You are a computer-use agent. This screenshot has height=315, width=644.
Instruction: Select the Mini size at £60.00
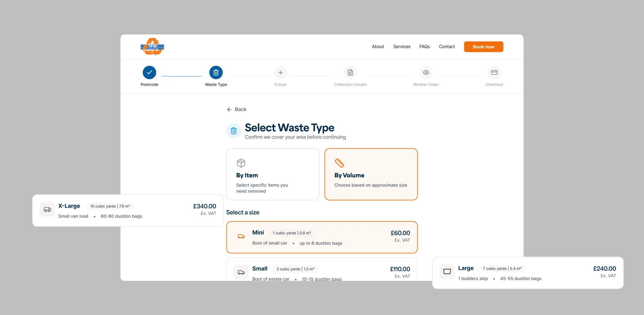pos(322,237)
